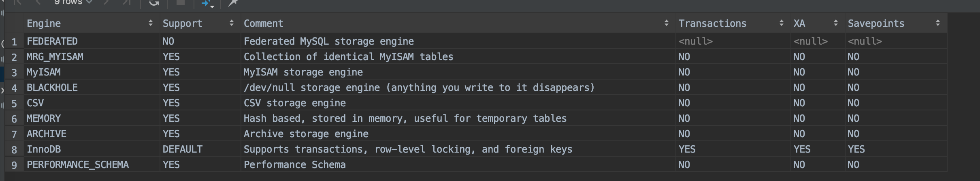This screenshot has width=980, height=181.
Task: Sort by the XA column arrows
Action: coord(836,23)
